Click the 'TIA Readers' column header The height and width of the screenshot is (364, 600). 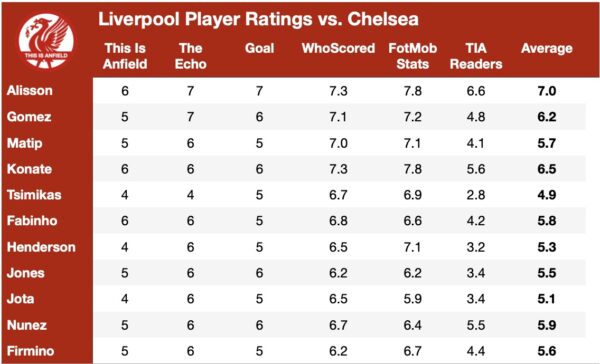pos(476,56)
